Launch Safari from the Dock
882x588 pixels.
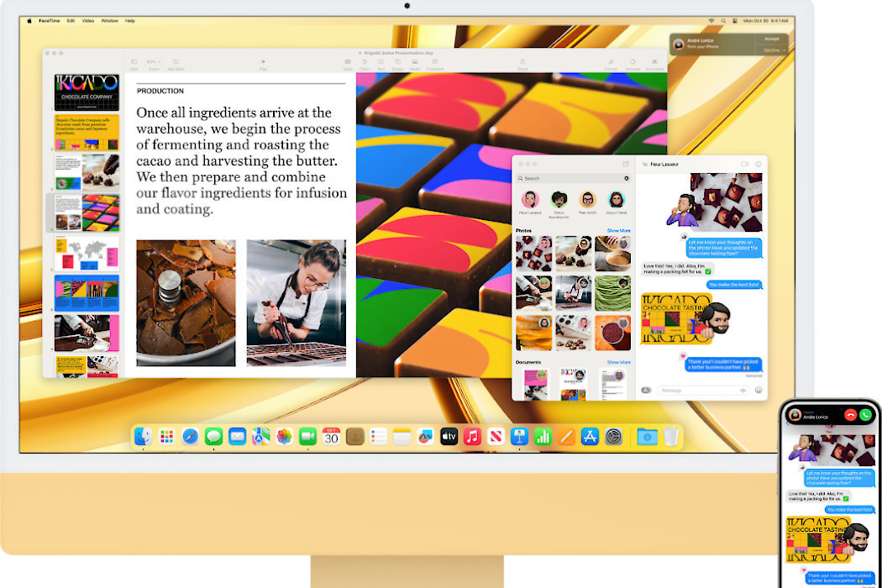pyautogui.click(x=191, y=436)
